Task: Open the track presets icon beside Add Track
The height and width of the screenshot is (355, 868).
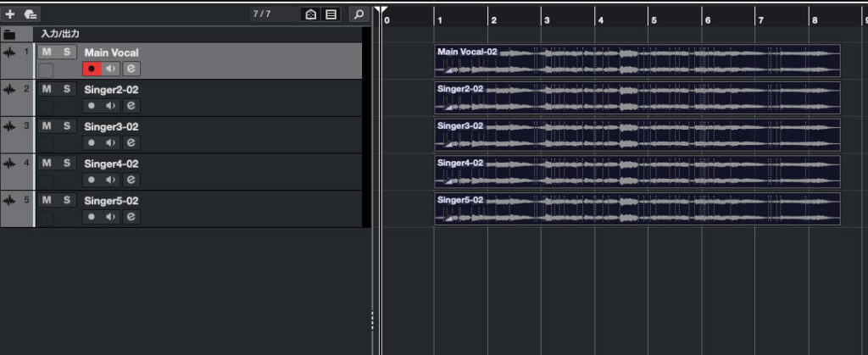Action: click(31, 14)
